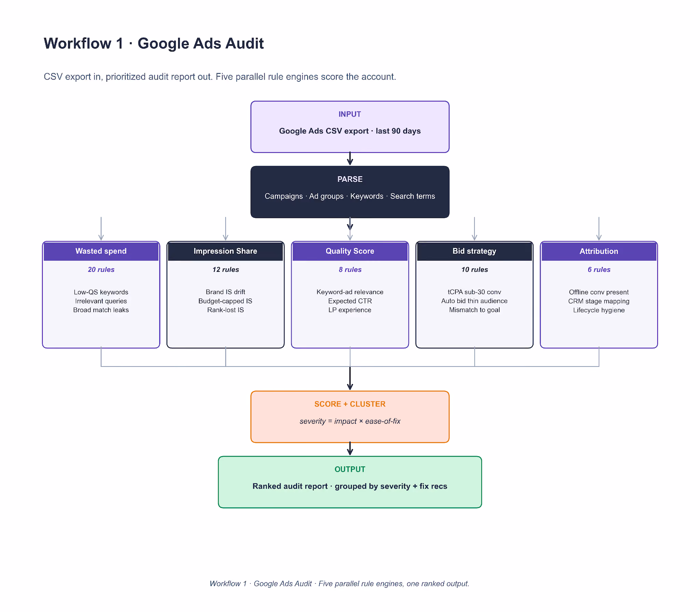Select the 'SCORE + CLUSTER' heading
Screen dimensions: 700x612
(x=350, y=404)
